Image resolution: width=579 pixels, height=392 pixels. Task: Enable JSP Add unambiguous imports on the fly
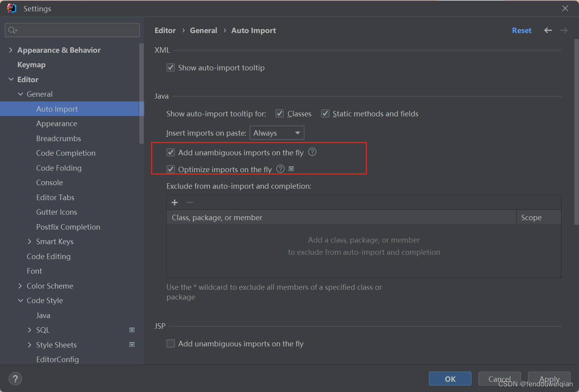[x=171, y=344]
